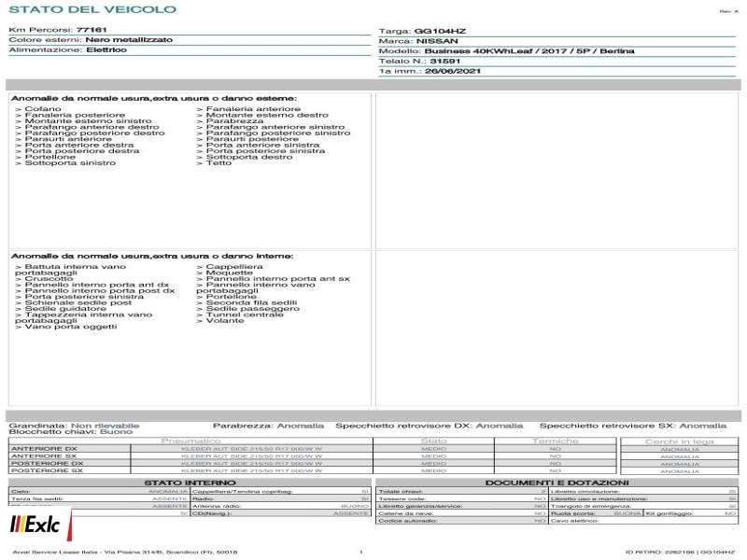
Task: Select 'Grandinata: Non rilevabile' line
Action: point(74,426)
